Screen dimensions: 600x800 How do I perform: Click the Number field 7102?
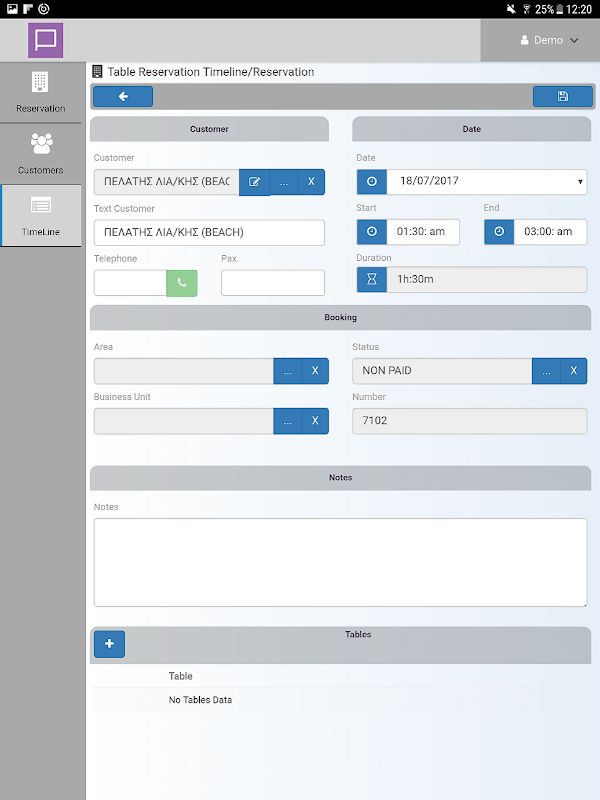coord(469,421)
